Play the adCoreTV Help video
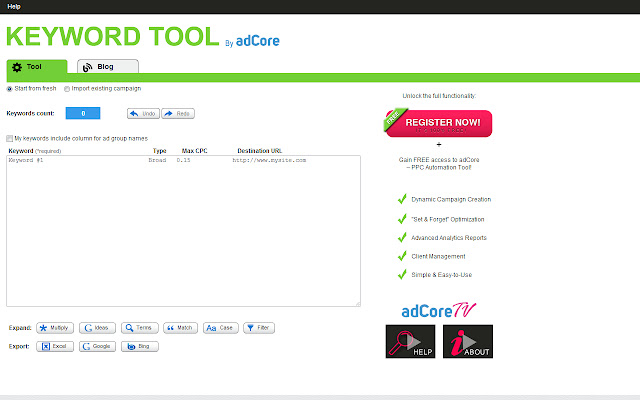Screen dimensions: 640x400 point(410,342)
